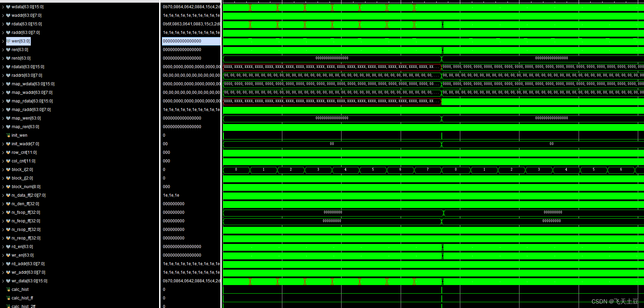Click the highlighted wen value 0000000000000000
This screenshot has height=308, width=644.
coord(191,41)
